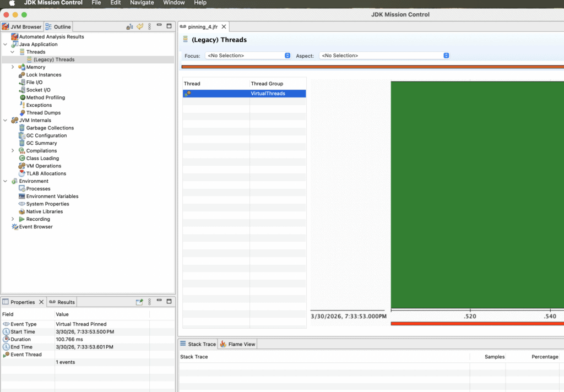Click the VM Operations icon

[22, 166]
